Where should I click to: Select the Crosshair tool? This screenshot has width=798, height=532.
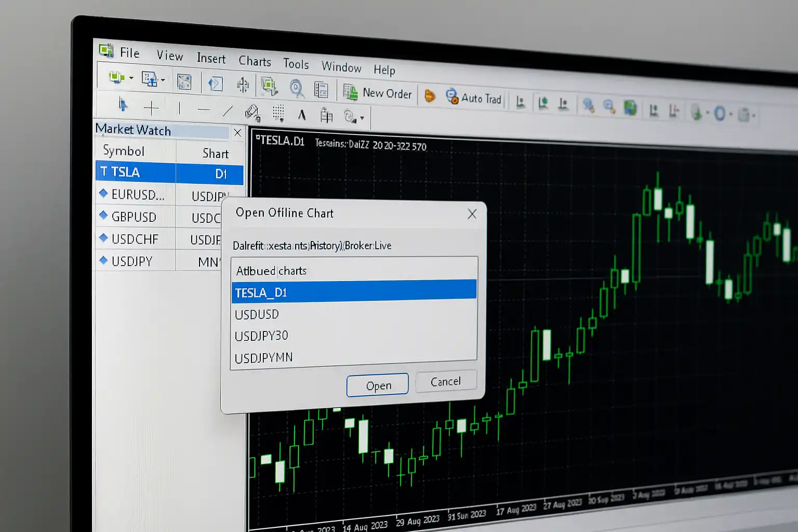point(151,108)
